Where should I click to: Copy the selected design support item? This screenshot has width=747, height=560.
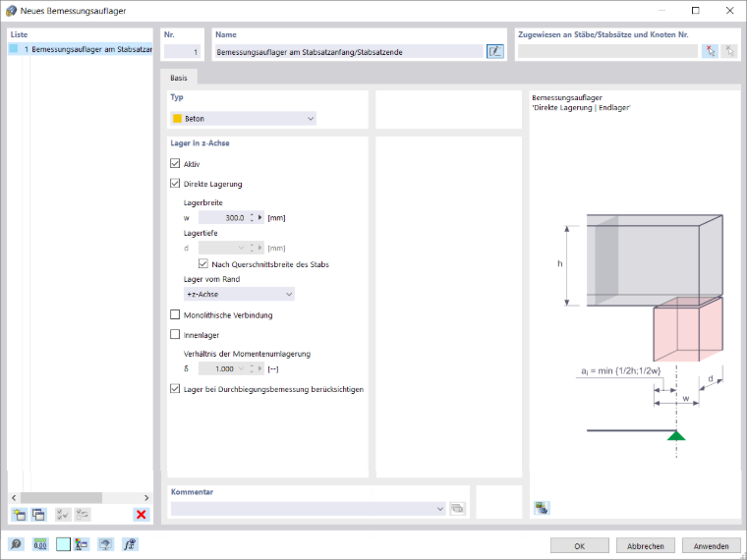(38, 514)
